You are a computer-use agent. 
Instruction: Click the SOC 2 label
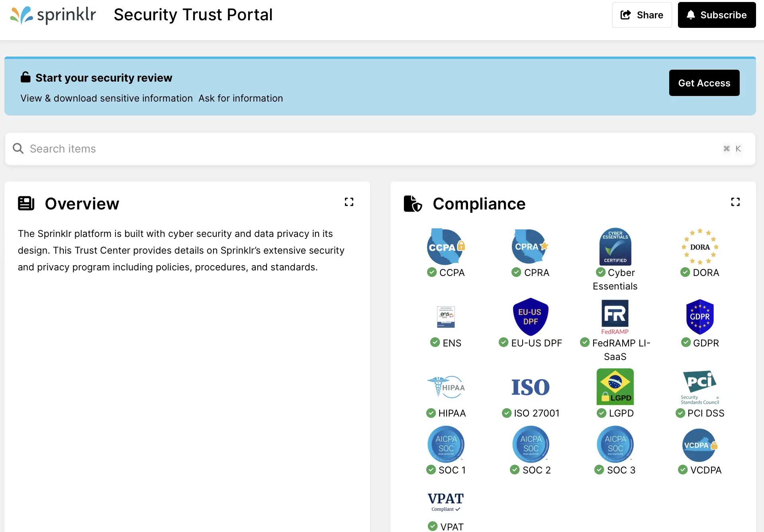click(x=537, y=470)
